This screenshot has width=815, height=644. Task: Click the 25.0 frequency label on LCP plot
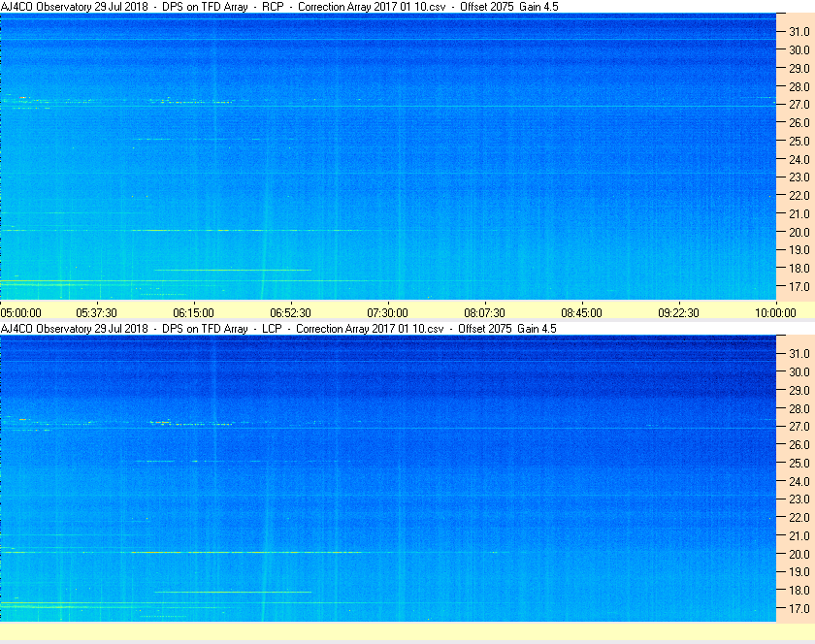pyautogui.click(x=799, y=463)
